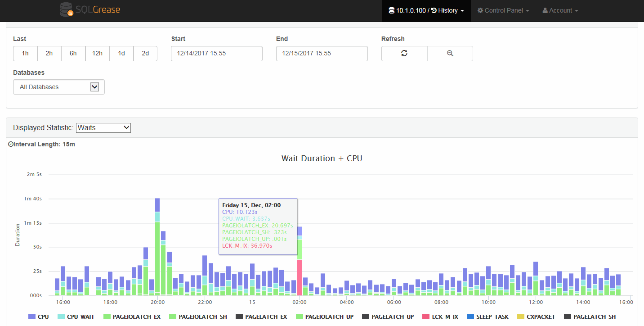Expand the Control Panel dropdown

(502, 10)
